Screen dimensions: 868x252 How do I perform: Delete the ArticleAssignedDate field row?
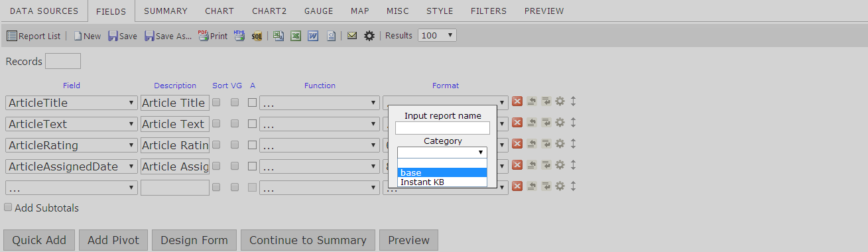517,165
